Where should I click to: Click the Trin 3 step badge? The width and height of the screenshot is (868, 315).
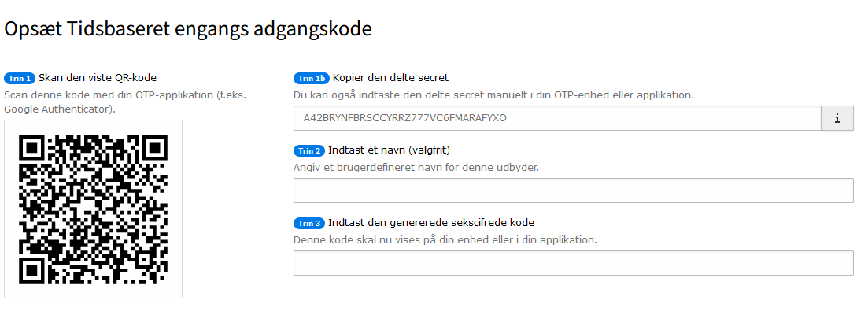coord(309,223)
